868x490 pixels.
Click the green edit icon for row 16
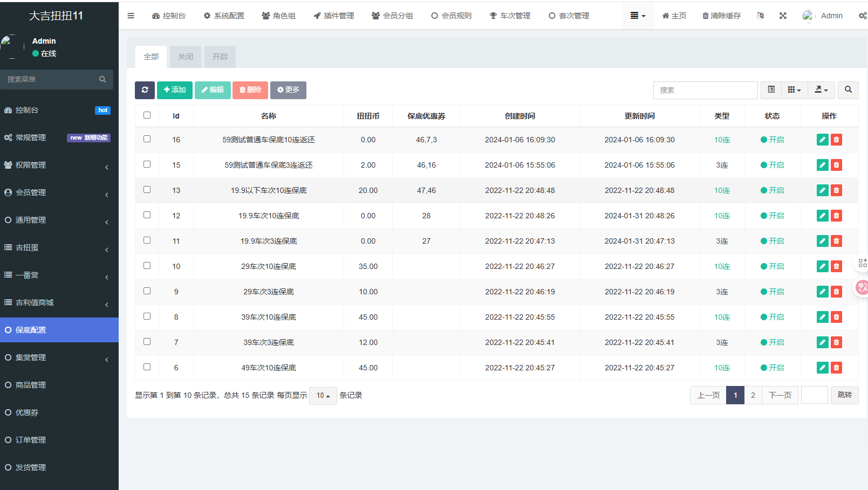822,140
